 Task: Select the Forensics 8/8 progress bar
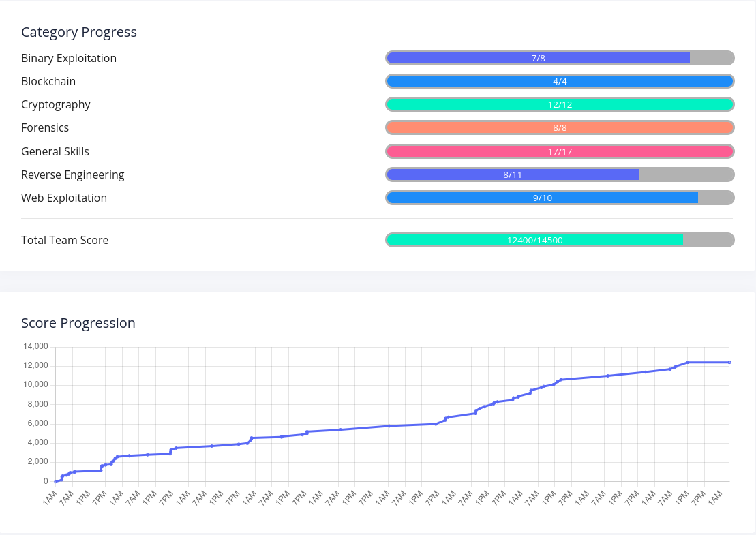pos(560,127)
